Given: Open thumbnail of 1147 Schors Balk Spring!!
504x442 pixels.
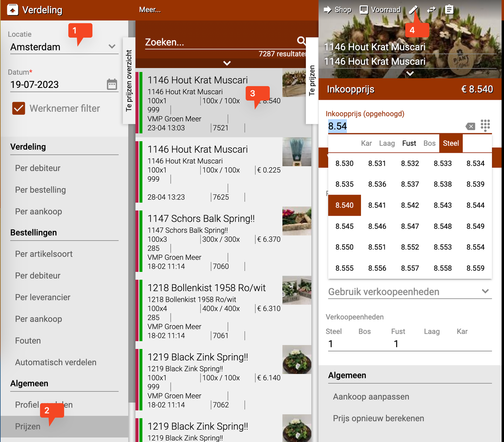Looking at the screenshot, I should point(297,221).
